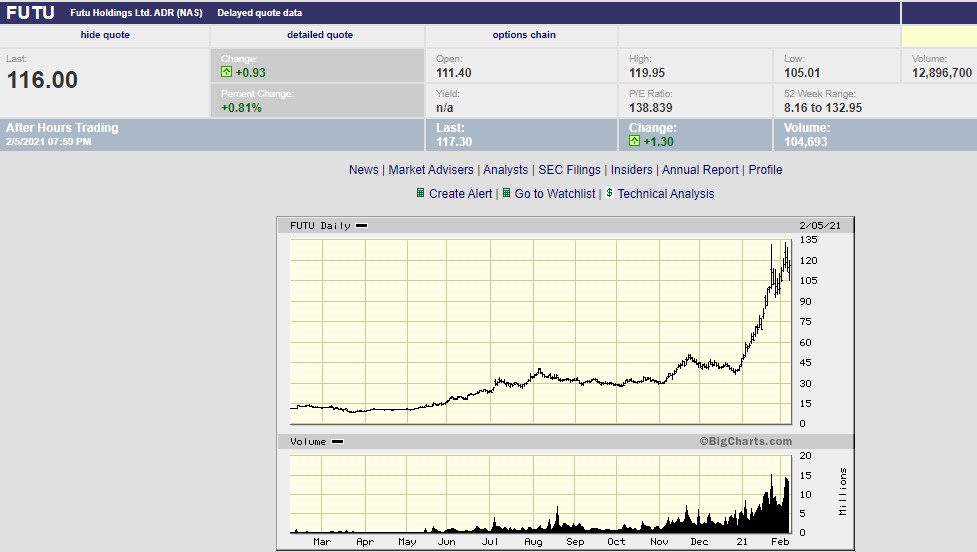Click the FUTU Daily legend line marker
Screen dimensions: 977x552
click(361, 226)
